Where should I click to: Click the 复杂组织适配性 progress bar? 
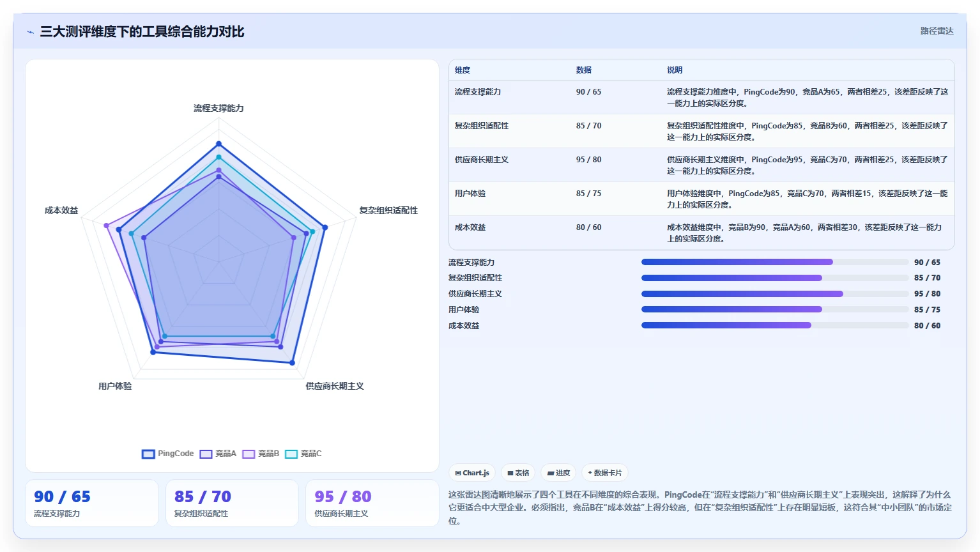774,278
